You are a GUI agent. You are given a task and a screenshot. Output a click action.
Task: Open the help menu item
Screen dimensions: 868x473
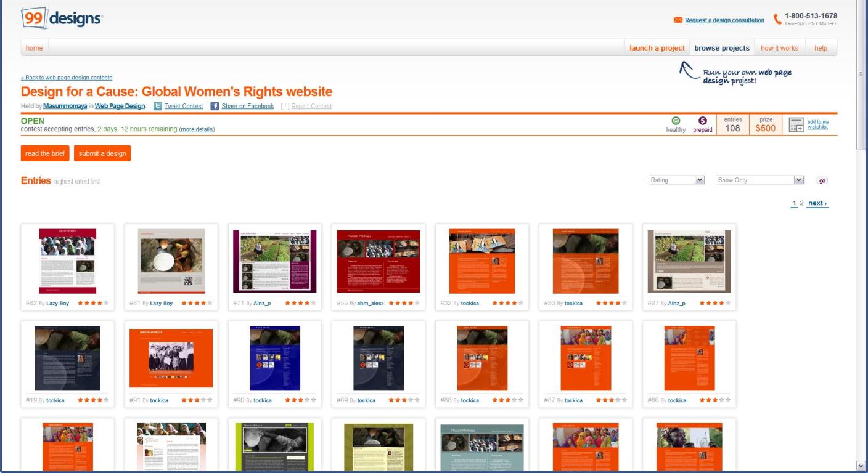[821, 48]
